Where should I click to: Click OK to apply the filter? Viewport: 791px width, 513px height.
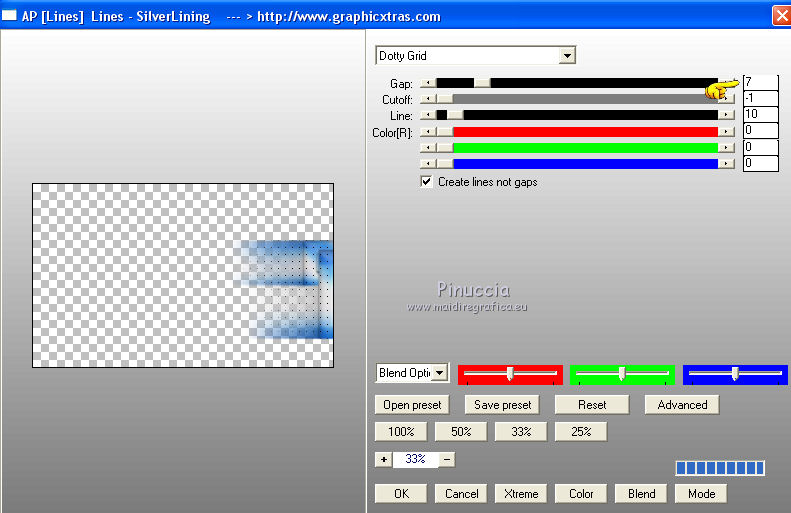click(x=401, y=494)
